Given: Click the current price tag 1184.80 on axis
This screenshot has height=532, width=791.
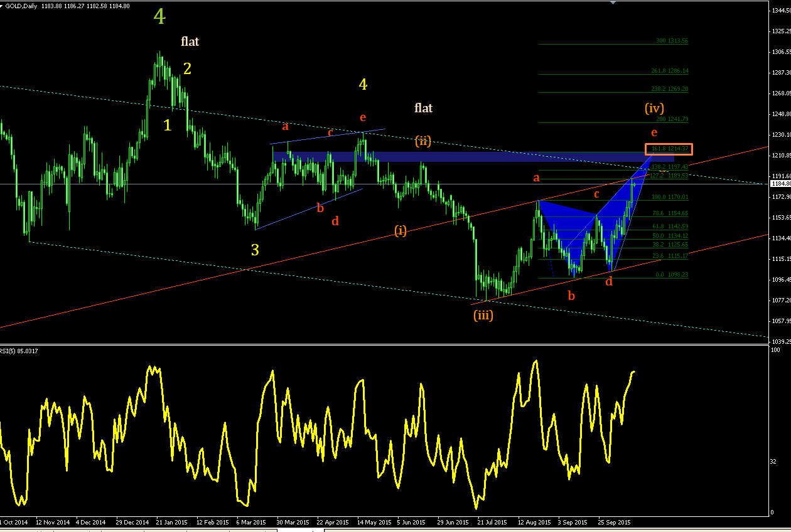Looking at the screenshot, I should pyautogui.click(x=780, y=184).
